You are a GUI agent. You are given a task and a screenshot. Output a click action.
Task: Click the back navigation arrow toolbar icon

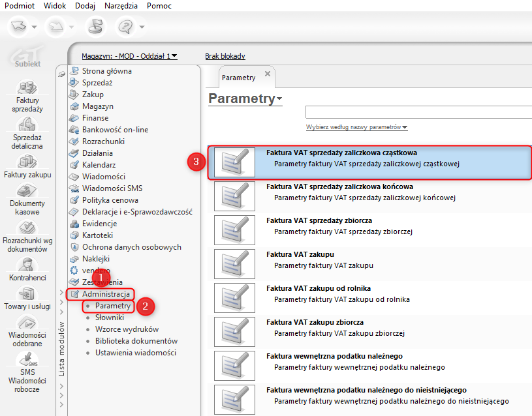pos(19,26)
